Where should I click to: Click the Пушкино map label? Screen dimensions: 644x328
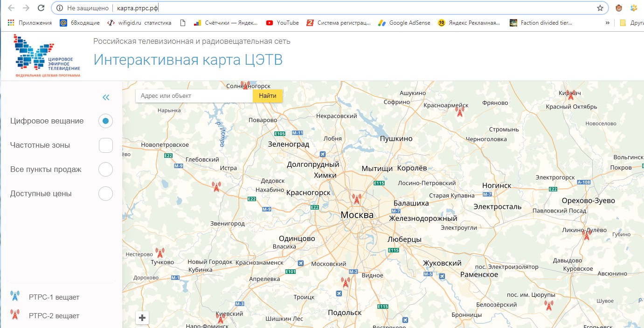point(396,139)
